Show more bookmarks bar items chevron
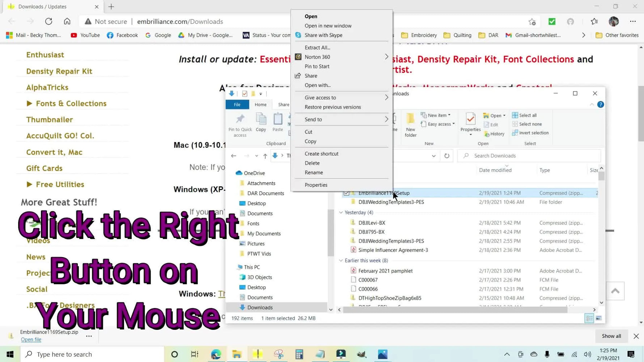Screen dimensions: 644x362 584,35
